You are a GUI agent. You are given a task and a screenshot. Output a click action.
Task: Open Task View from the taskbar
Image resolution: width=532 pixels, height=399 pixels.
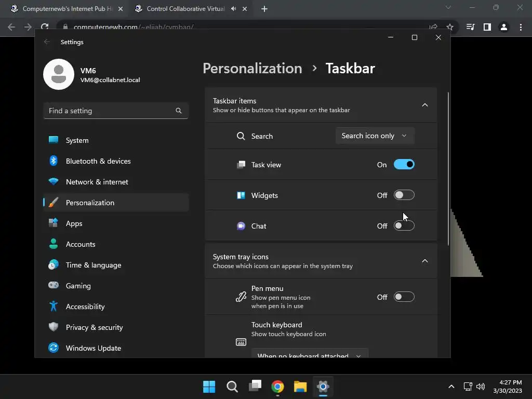(x=255, y=387)
